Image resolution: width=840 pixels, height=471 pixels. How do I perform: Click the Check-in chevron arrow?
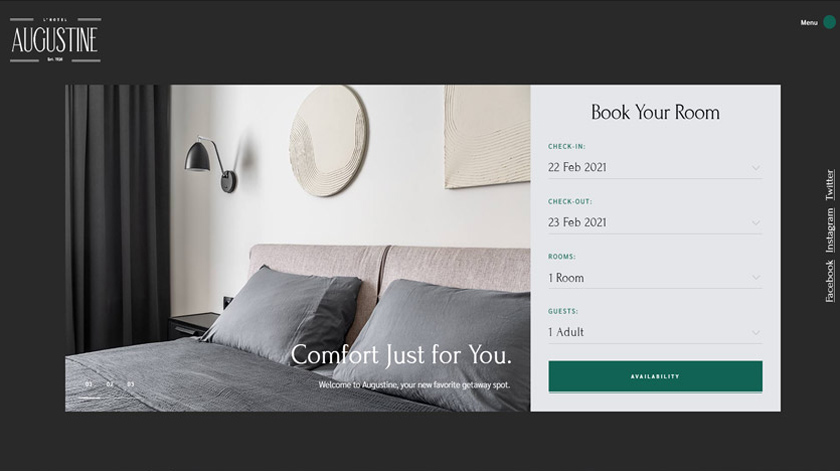[x=755, y=168]
